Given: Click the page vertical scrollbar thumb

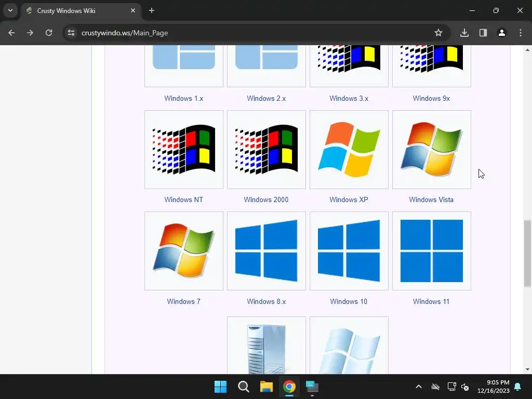Looking at the screenshot, I should coord(527,254).
